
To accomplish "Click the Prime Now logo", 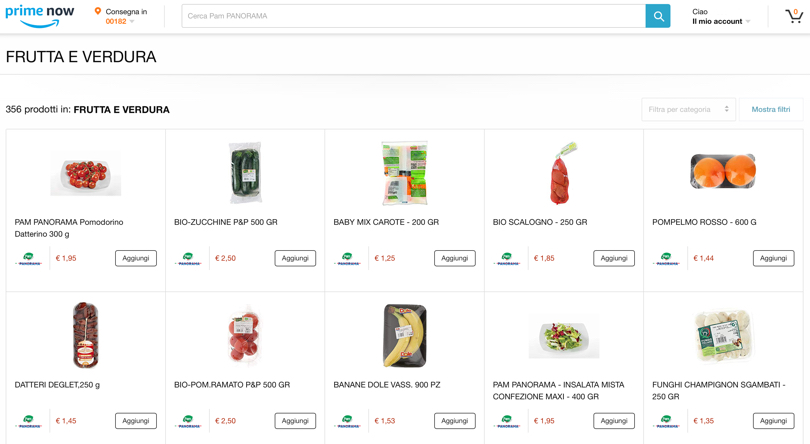I will click(40, 15).
